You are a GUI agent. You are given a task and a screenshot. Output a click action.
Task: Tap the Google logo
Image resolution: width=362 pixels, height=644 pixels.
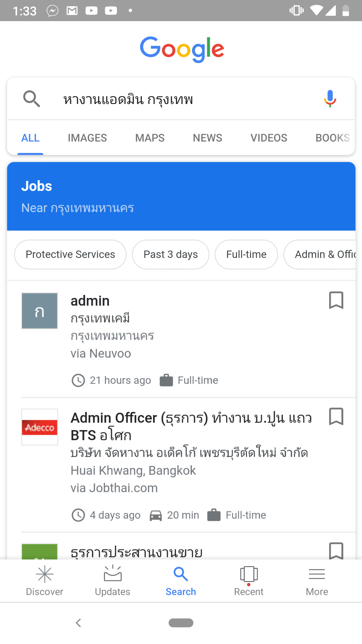(x=182, y=49)
